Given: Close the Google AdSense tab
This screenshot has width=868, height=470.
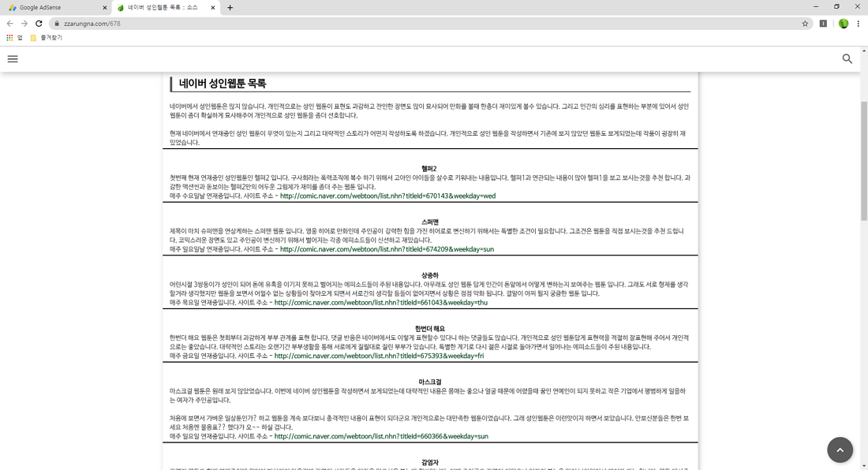Looking at the screenshot, I should [105, 8].
